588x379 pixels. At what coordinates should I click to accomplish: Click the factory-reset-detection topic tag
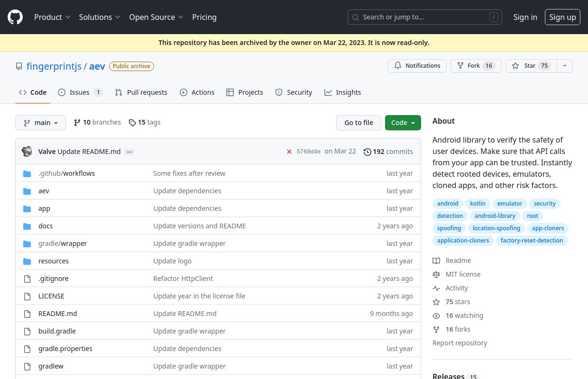tap(532, 241)
